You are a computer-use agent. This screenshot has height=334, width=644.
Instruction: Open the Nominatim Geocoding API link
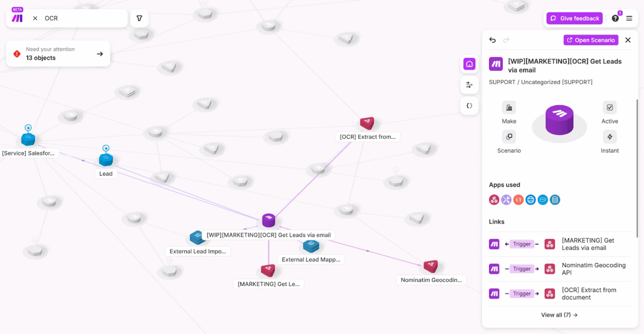[x=593, y=269]
